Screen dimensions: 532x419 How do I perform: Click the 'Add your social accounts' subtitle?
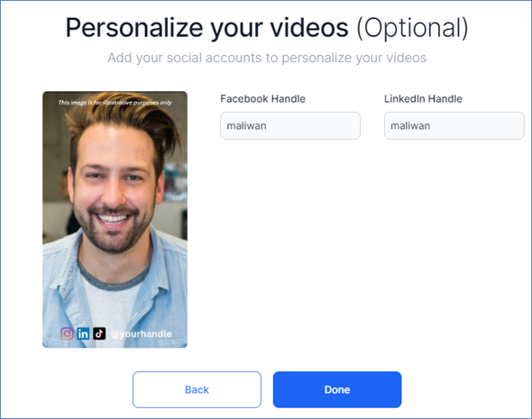[267, 58]
